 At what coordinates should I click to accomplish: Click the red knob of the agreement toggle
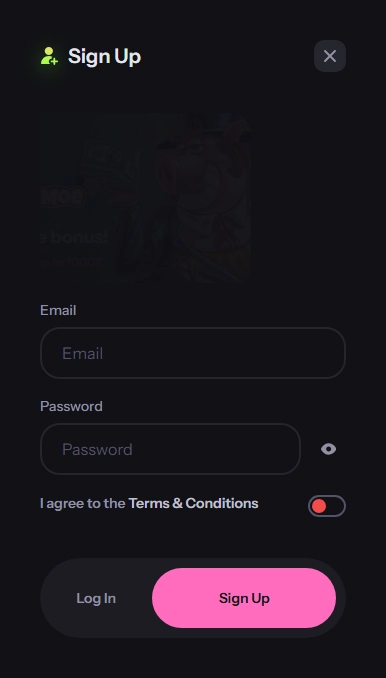click(x=319, y=506)
